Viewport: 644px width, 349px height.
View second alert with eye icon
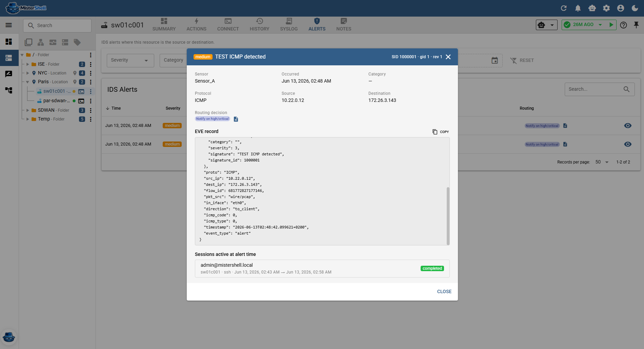[628, 144]
